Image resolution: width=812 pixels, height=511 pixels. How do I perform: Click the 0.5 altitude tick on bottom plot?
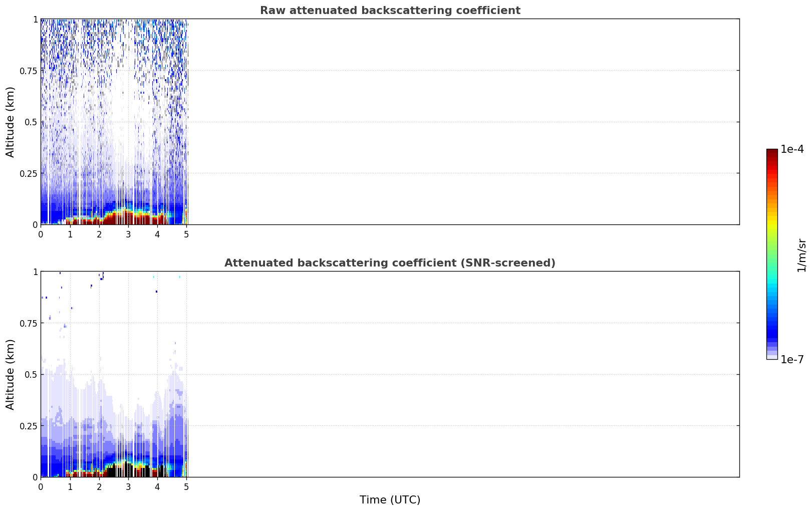(x=31, y=374)
